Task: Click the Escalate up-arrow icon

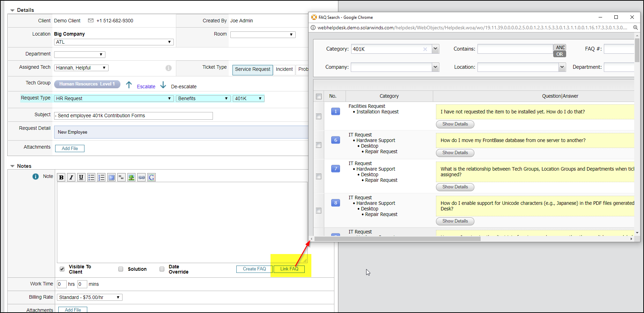Action: click(x=129, y=85)
